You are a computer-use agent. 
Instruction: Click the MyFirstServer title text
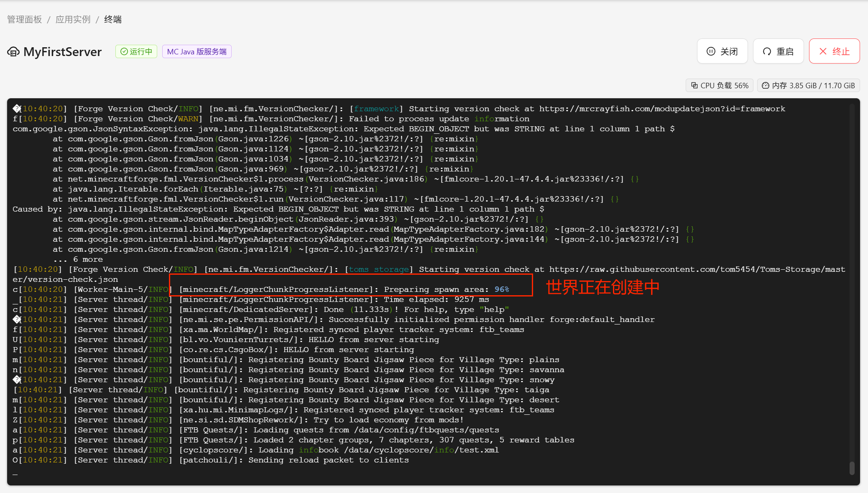[63, 52]
